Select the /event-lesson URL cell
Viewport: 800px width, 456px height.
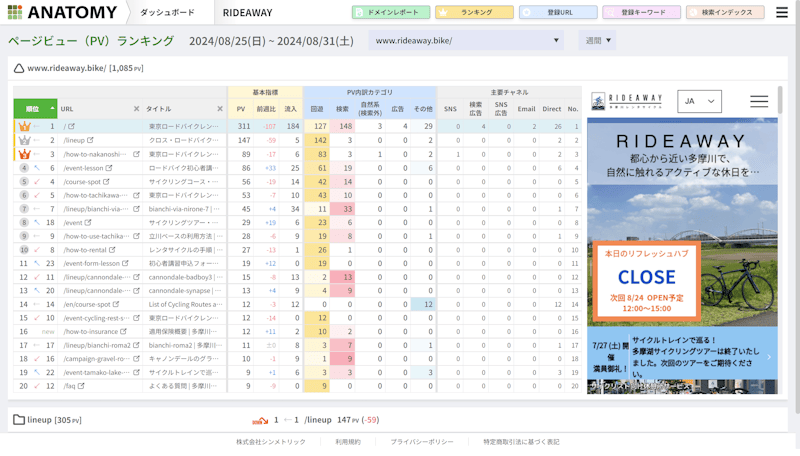click(x=100, y=168)
